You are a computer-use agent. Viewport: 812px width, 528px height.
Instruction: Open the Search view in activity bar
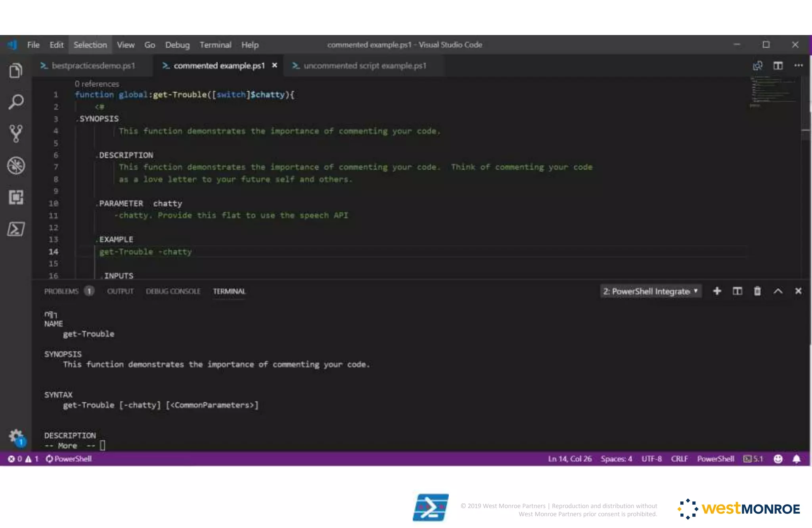[x=16, y=102]
